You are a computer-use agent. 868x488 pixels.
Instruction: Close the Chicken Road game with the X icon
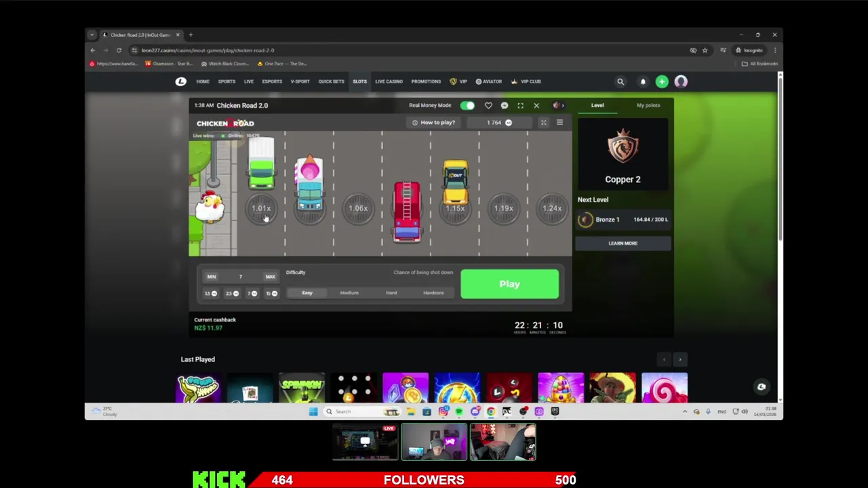coord(536,106)
